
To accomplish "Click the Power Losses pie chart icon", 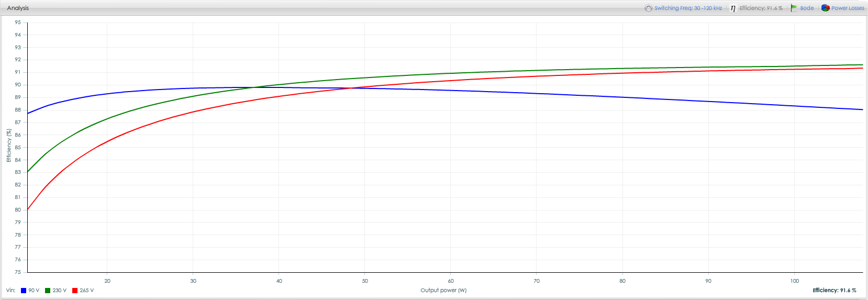I will [826, 8].
